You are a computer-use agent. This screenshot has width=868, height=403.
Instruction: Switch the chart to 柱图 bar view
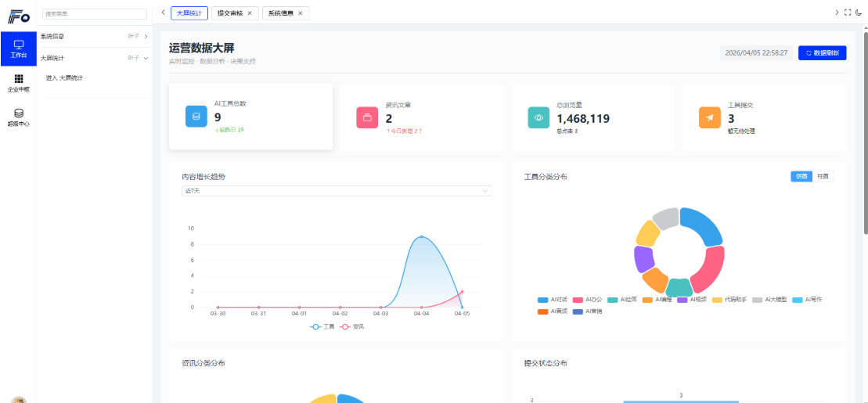[823, 177]
